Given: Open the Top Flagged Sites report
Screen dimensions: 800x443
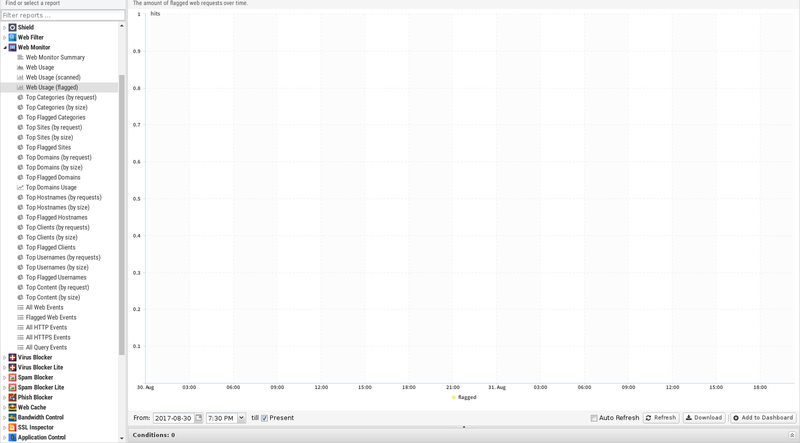Looking at the screenshot, I should [48, 147].
